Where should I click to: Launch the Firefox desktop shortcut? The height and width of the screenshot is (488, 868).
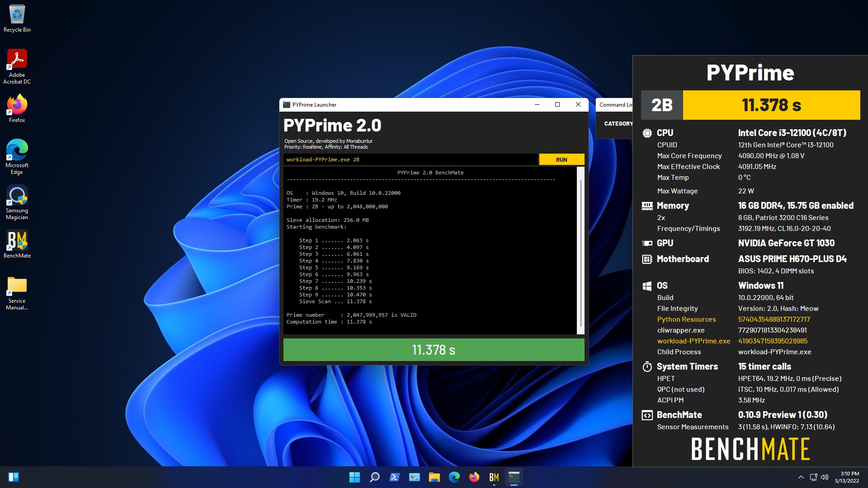point(17,108)
